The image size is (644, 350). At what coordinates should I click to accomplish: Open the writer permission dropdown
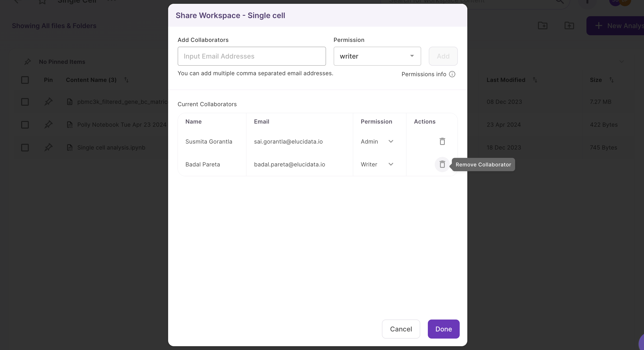click(377, 56)
